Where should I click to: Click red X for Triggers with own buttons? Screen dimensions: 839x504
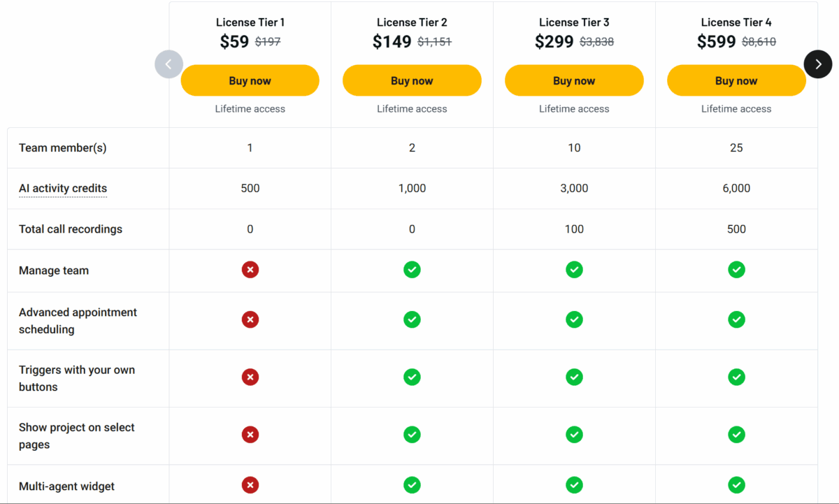tap(250, 377)
